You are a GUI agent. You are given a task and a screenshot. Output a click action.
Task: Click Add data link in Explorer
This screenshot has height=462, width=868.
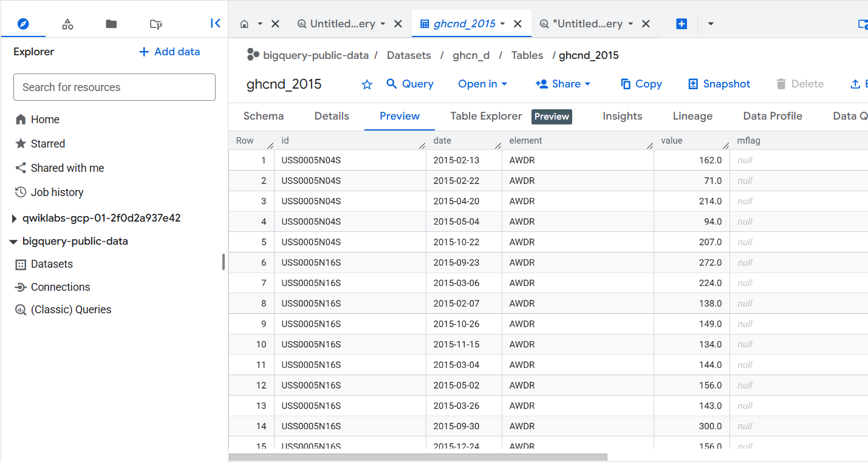169,52
